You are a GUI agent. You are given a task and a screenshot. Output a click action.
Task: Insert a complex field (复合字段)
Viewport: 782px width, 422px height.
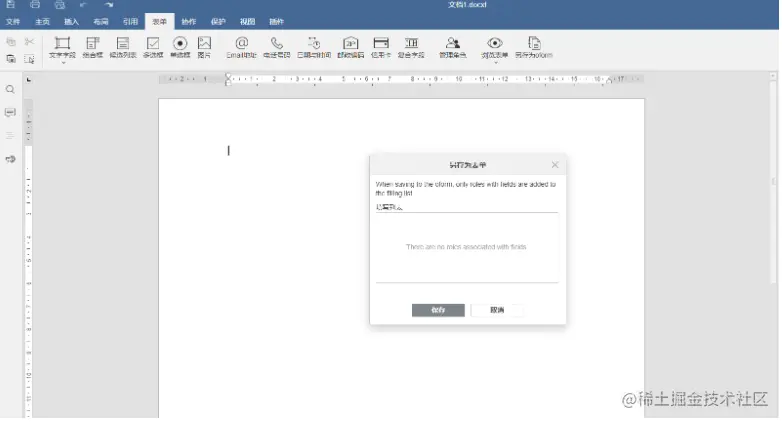411,48
